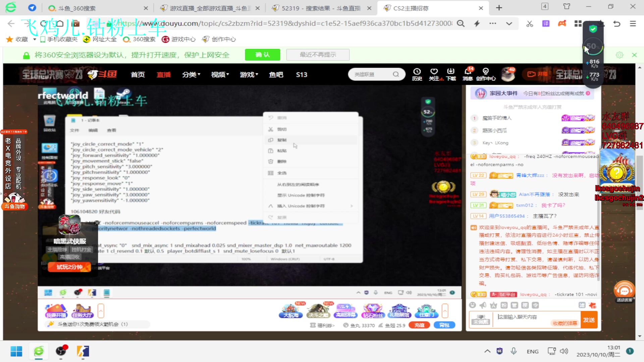Send chat with the 发送 button
The height and width of the screenshot is (362, 644).
click(x=589, y=320)
